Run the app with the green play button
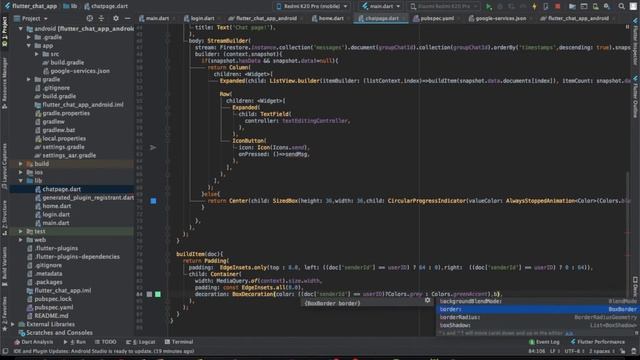This screenshot has height=360, width=640. (489, 6)
